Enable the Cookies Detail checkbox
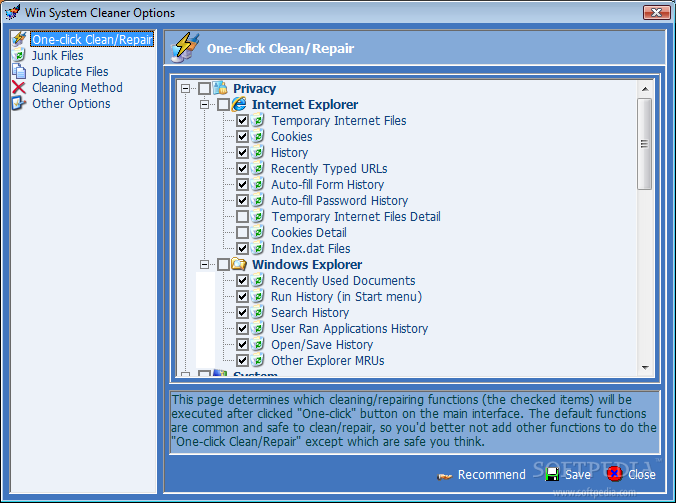The width and height of the screenshot is (676, 503). point(242,232)
